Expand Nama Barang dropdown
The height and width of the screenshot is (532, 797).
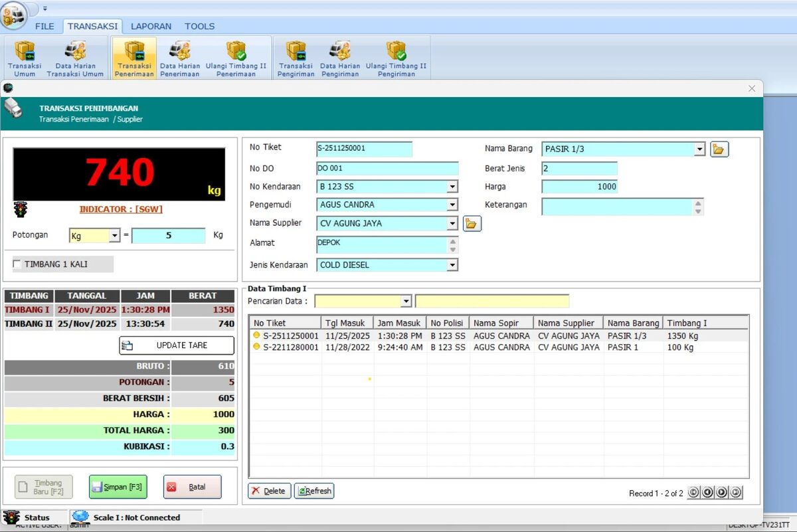point(699,149)
